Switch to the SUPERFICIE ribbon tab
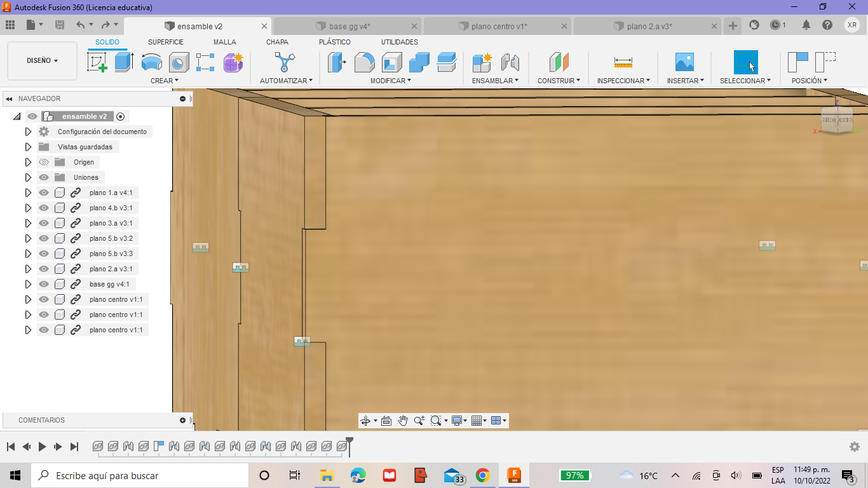The height and width of the screenshot is (488, 868). pos(166,42)
